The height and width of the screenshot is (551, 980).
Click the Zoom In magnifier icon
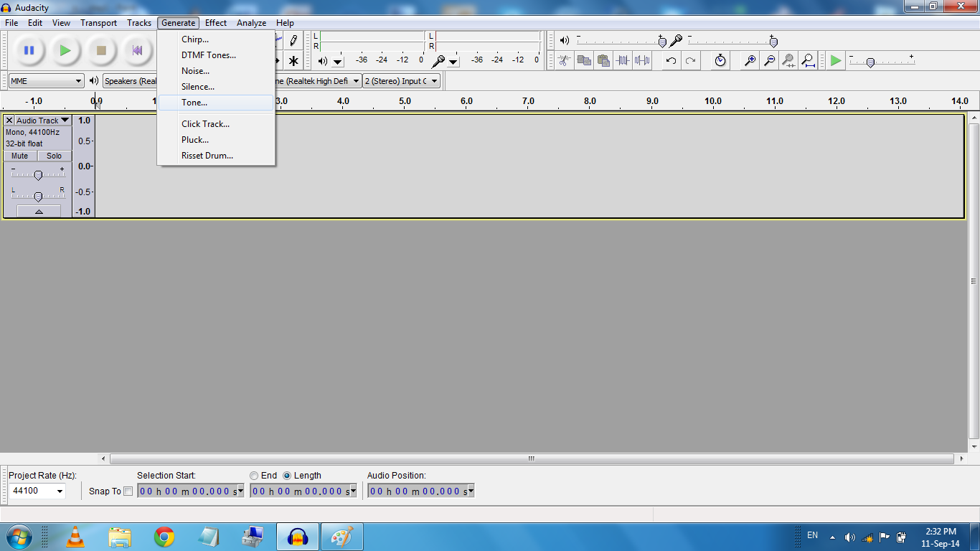750,60
